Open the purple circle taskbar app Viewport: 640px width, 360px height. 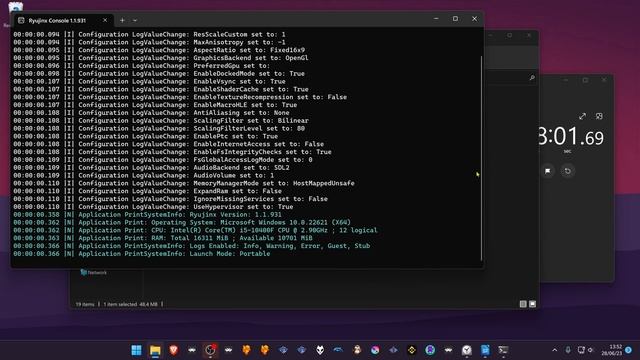point(430,350)
